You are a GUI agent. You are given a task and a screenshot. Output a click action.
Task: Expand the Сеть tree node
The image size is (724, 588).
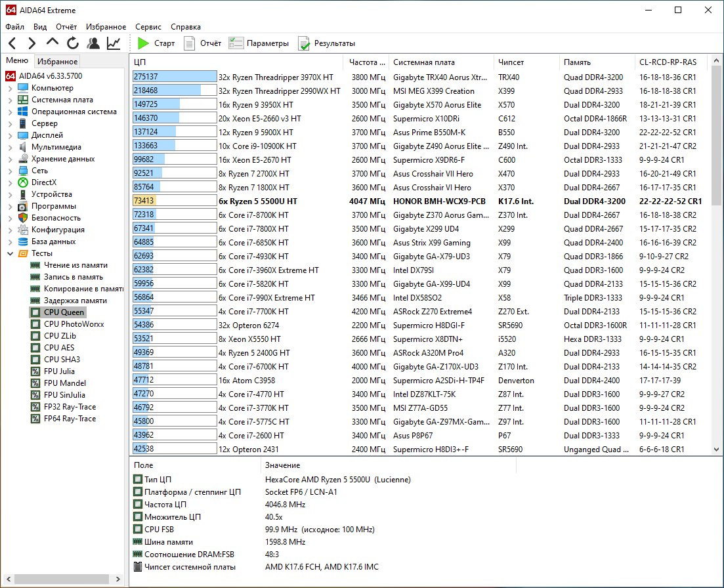point(10,171)
